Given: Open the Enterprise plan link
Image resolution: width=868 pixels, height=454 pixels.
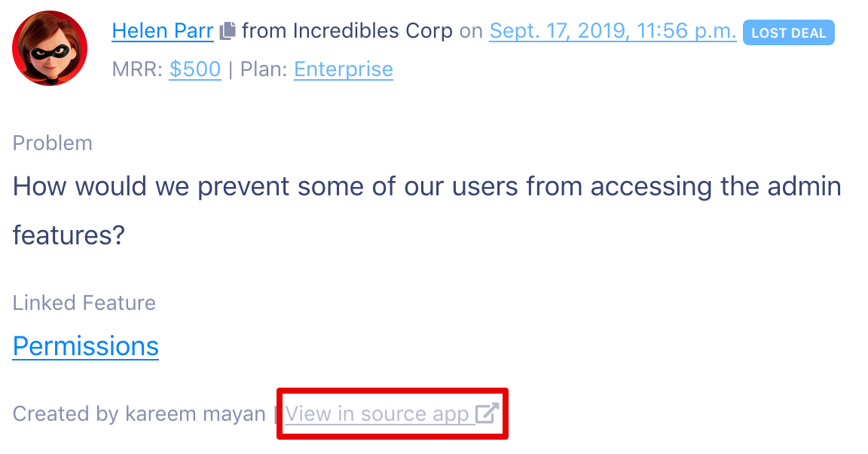Looking at the screenshot, I should (344, 69).
